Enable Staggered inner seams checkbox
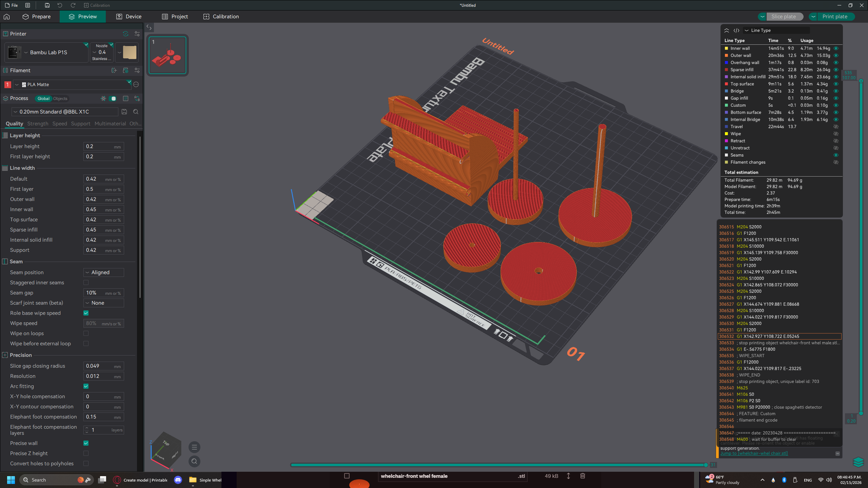Screen dimensions: 868x488 point(86,283)
